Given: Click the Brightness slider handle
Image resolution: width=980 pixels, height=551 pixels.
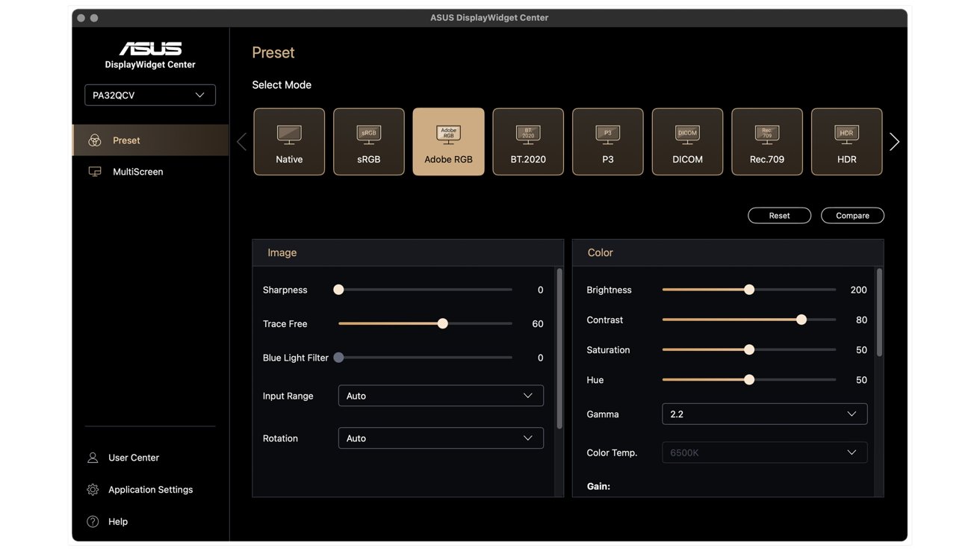Looking at the screenshot, I should point(749,290).
